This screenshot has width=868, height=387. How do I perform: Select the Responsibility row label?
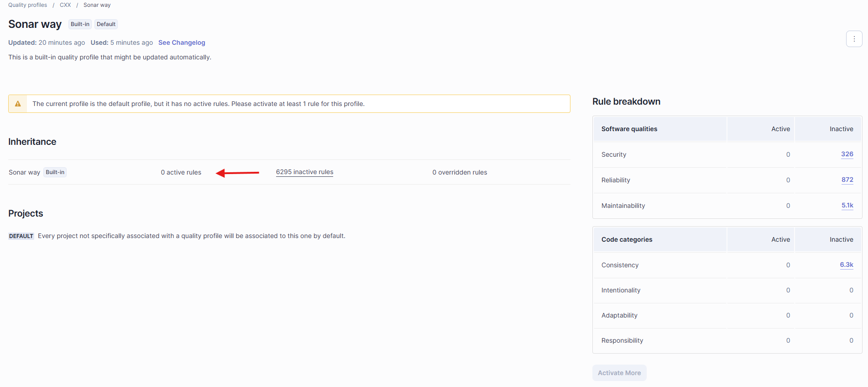pyautogui.click(x=622, y=340)
